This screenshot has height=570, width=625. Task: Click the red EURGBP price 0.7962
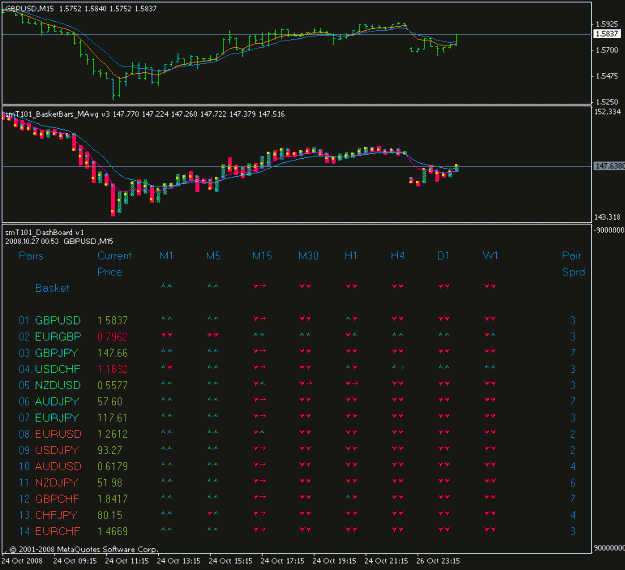[112, 337]
